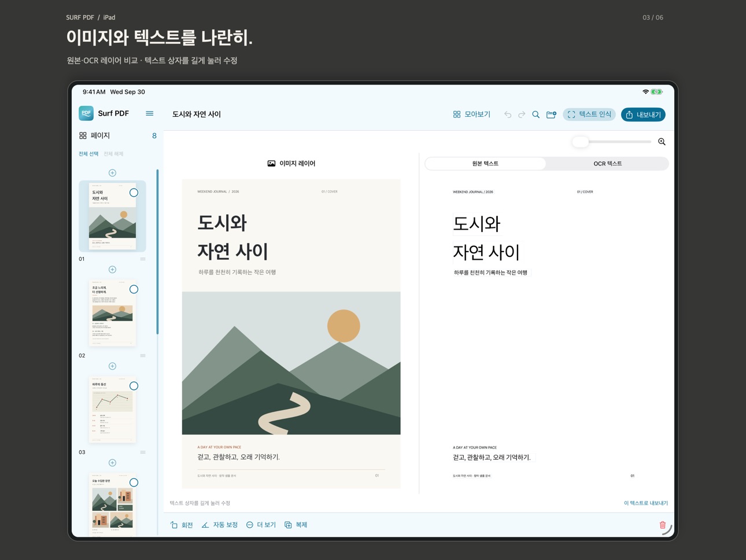Add a page below page 03

(x=113, y=463)
